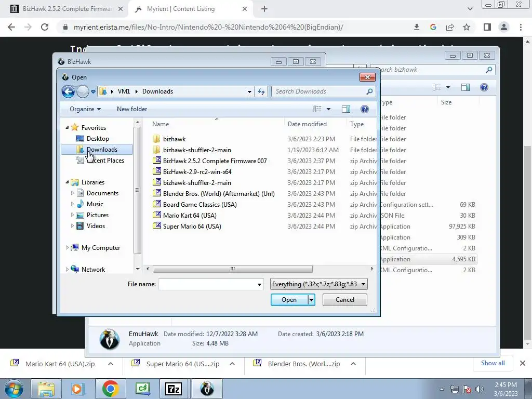Select Board Game Classics (USA) archive

(x=200, y=205)
